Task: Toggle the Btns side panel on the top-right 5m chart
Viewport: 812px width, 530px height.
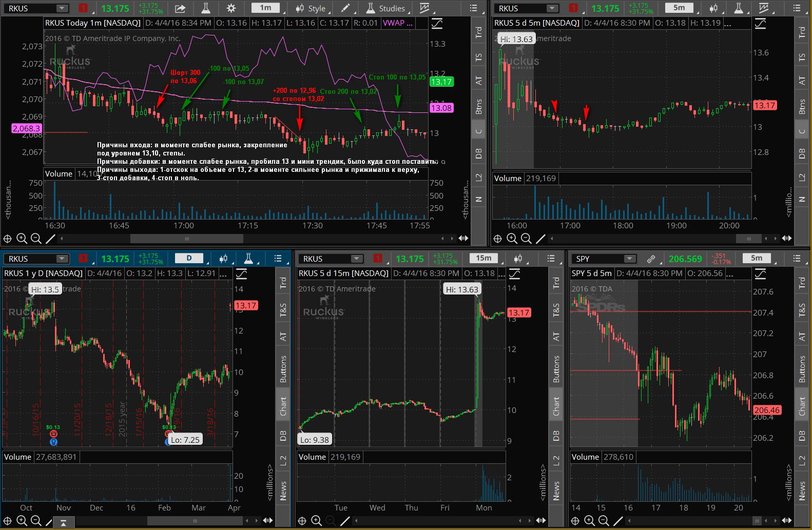Action: click(802, 107)
